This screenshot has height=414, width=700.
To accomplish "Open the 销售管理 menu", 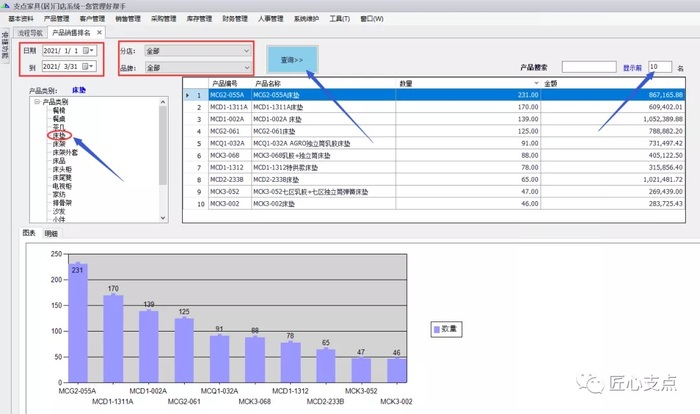I will [128, 19].
